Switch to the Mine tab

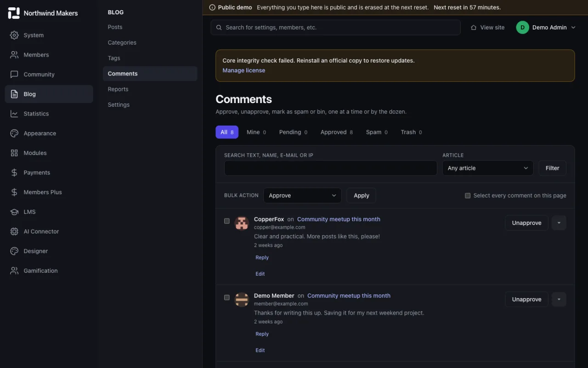[x=256, y=132]
